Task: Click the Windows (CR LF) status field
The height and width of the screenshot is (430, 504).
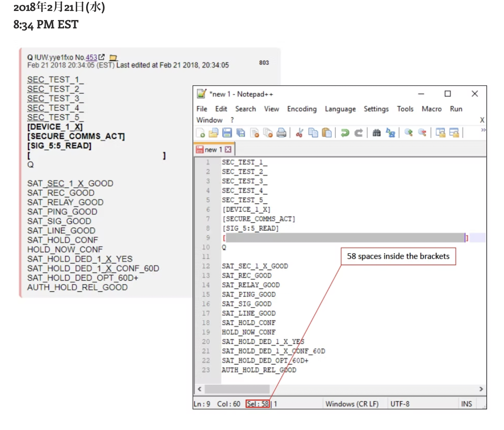Action: coord(352,404)
